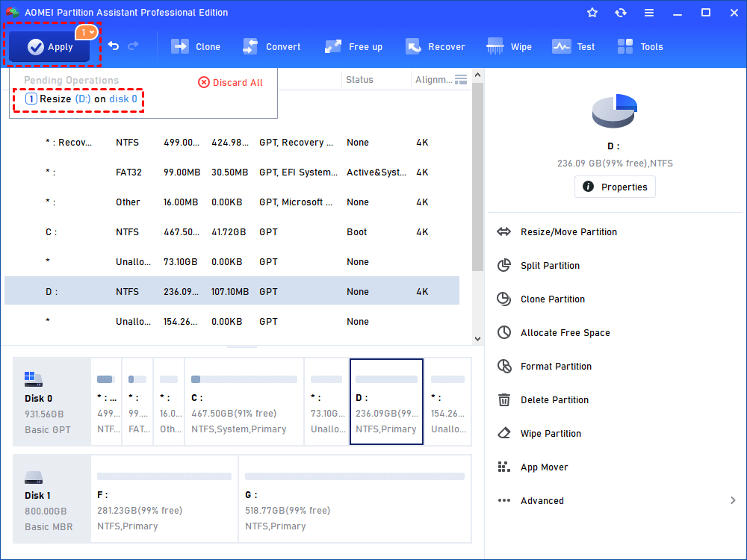Click the Wipe Partition eraser icon
The image size is (747, 560).
pyautogui.click(x=503, y=433)
